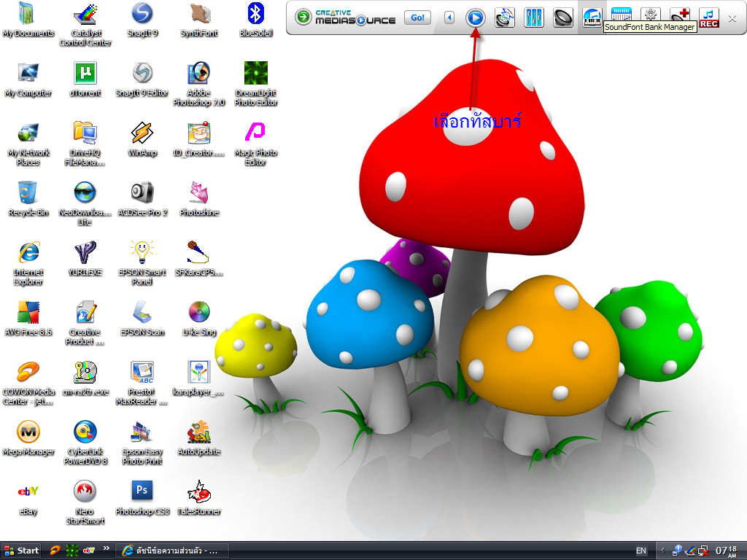Open My Network Places icon
The width and height of the screenshot is (747, 560).
[28, 144]
